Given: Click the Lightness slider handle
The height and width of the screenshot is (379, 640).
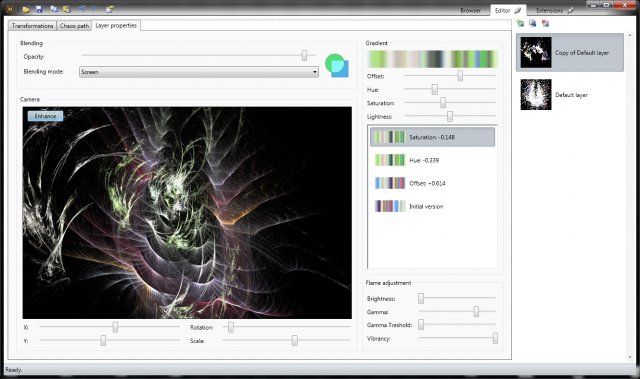Looking at the screenshot, I should (x=450, y=116).
